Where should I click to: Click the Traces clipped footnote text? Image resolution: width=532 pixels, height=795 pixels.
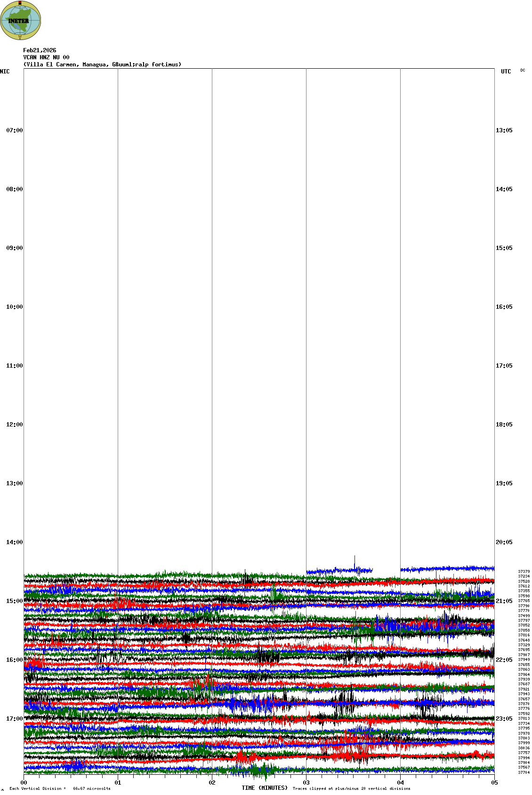[351, 788]
